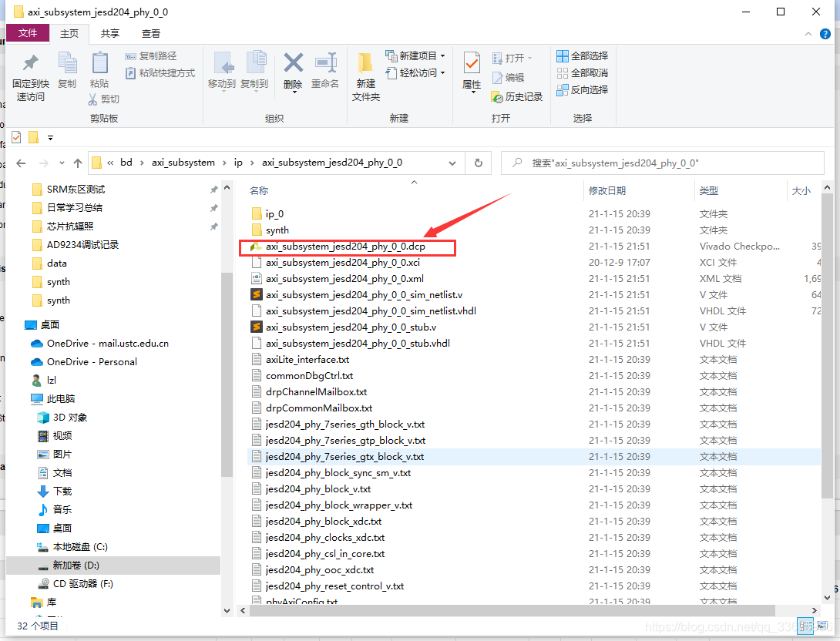Click the ip breadcrumb segment

[238, 163]
